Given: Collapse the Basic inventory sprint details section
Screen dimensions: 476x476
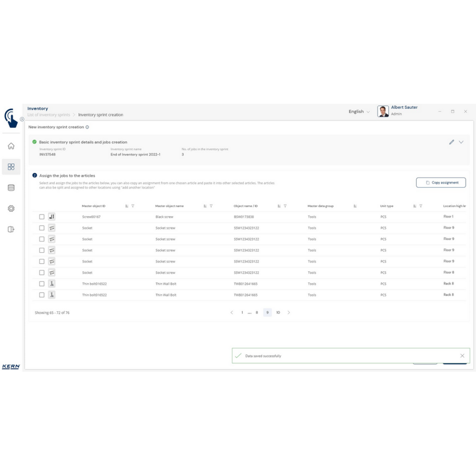Looking at the screenshot, I should tap(461, 142).
